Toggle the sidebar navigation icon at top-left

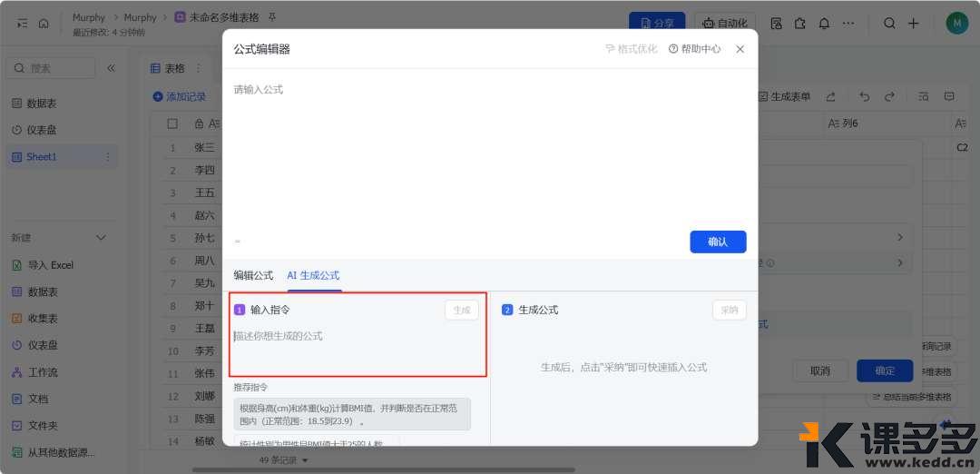click(22, 24)
